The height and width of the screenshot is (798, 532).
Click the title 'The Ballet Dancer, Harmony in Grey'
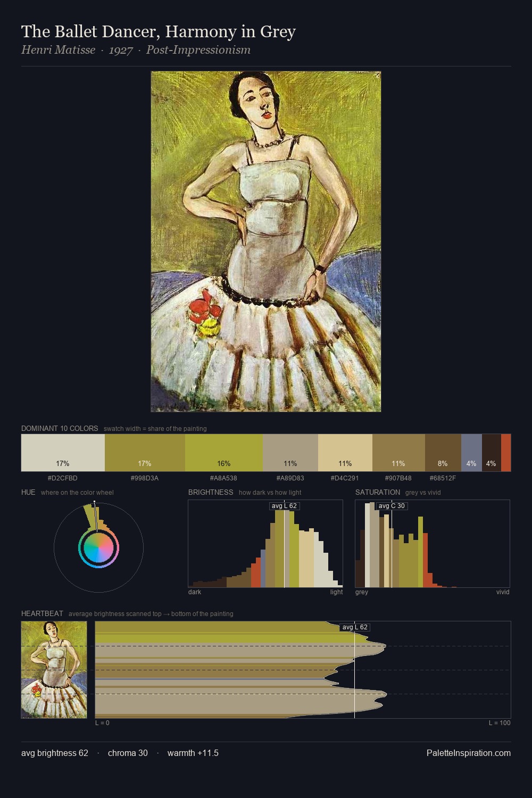pos(159,32)
